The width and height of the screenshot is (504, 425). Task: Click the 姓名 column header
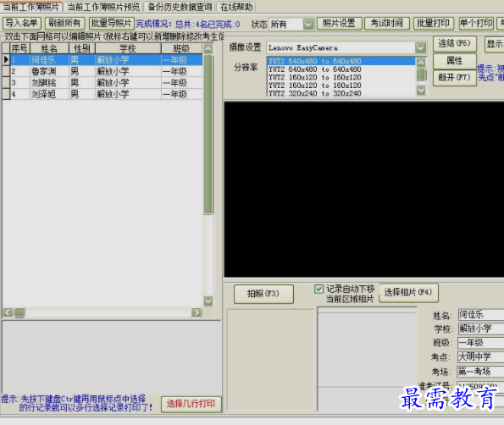click(x=49, y=48)
